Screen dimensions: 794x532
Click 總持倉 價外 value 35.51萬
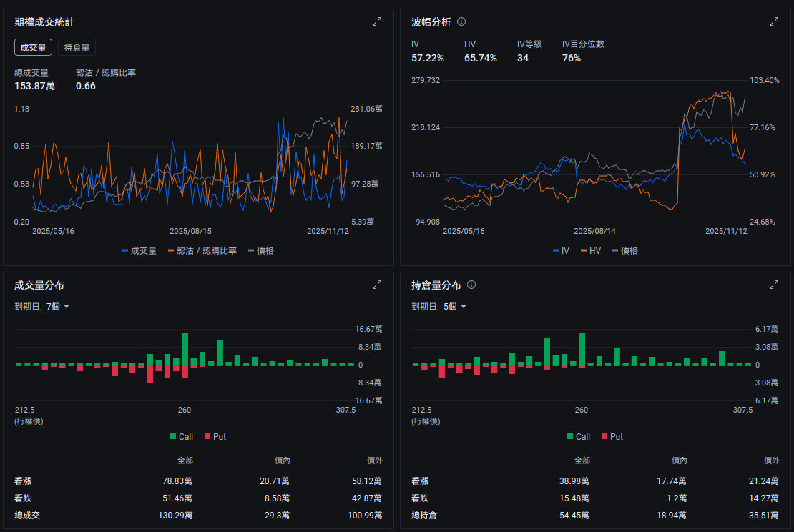pos(764,516)
